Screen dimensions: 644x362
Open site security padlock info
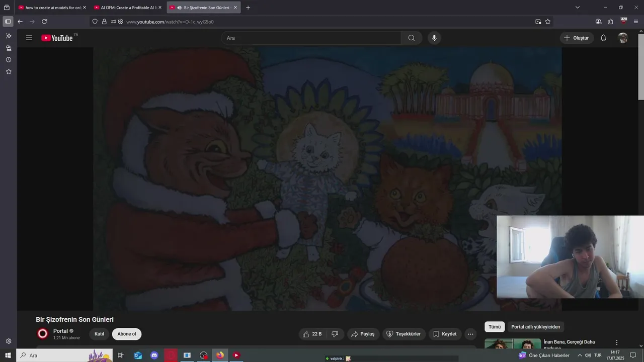click(104, 22)
